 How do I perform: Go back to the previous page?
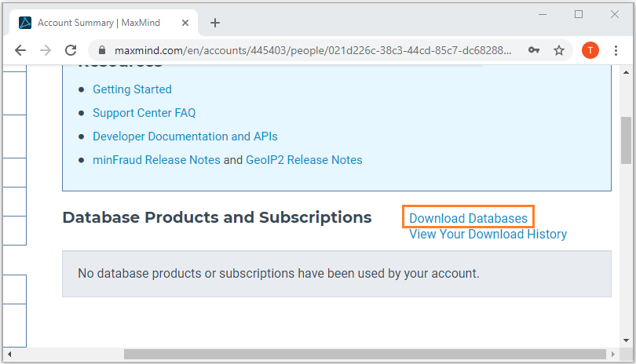(20, 50)
